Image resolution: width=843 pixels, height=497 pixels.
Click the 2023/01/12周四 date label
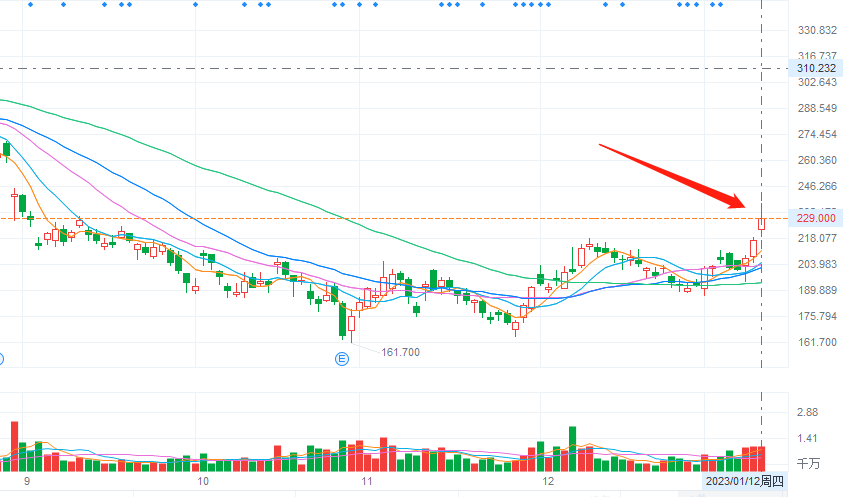pyautogui.click(x=745, y=481)
